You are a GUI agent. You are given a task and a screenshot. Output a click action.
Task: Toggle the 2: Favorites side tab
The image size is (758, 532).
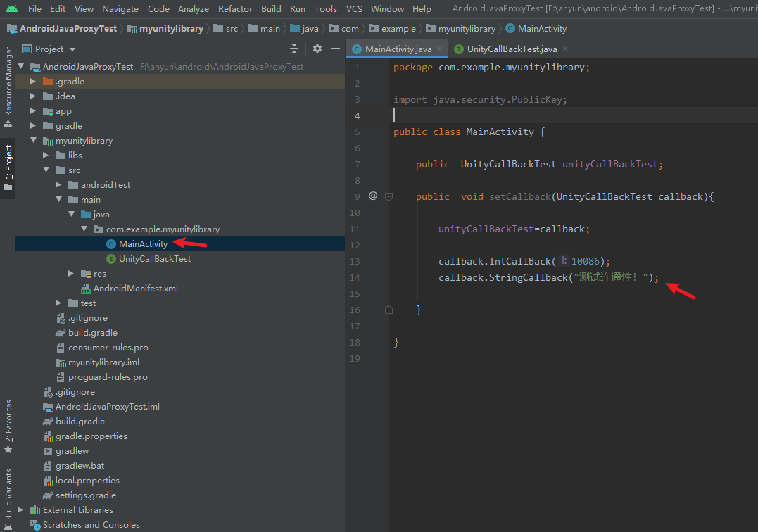[8, 426]
